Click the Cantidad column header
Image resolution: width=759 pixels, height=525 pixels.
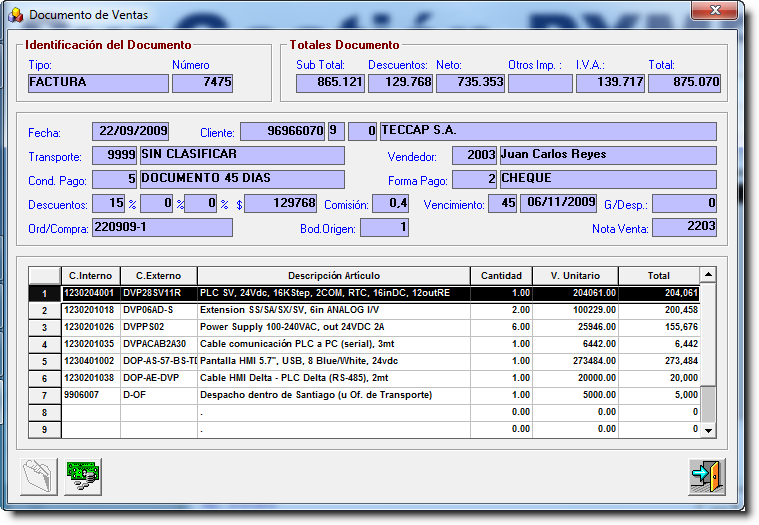[501, 276]
